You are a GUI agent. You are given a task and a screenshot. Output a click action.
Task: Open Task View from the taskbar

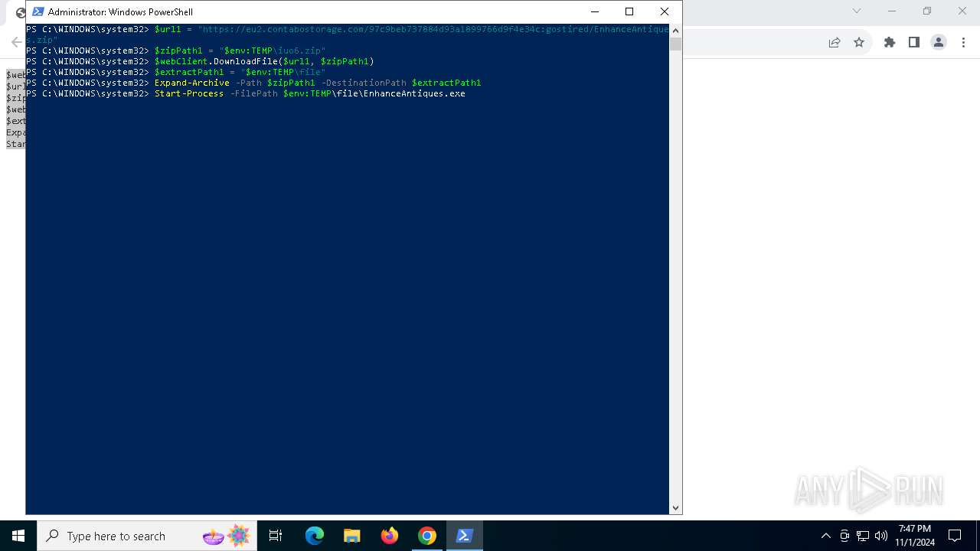click(x=276, y=536)
